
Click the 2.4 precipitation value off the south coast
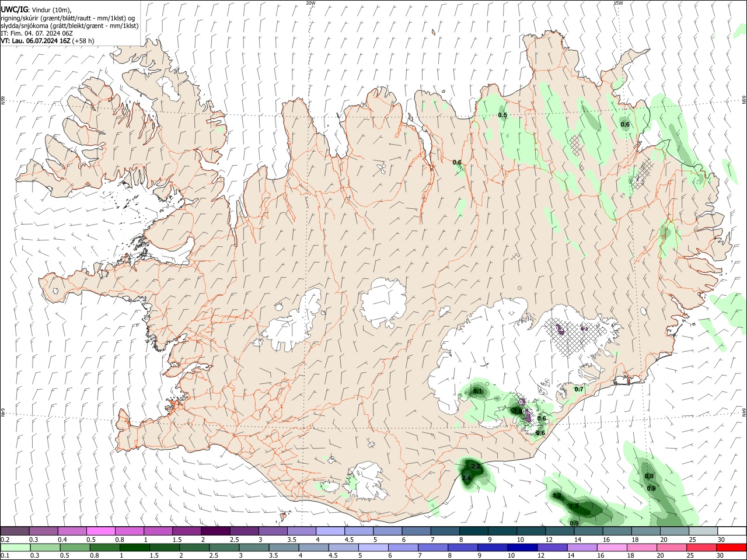[x=466, y=478]
